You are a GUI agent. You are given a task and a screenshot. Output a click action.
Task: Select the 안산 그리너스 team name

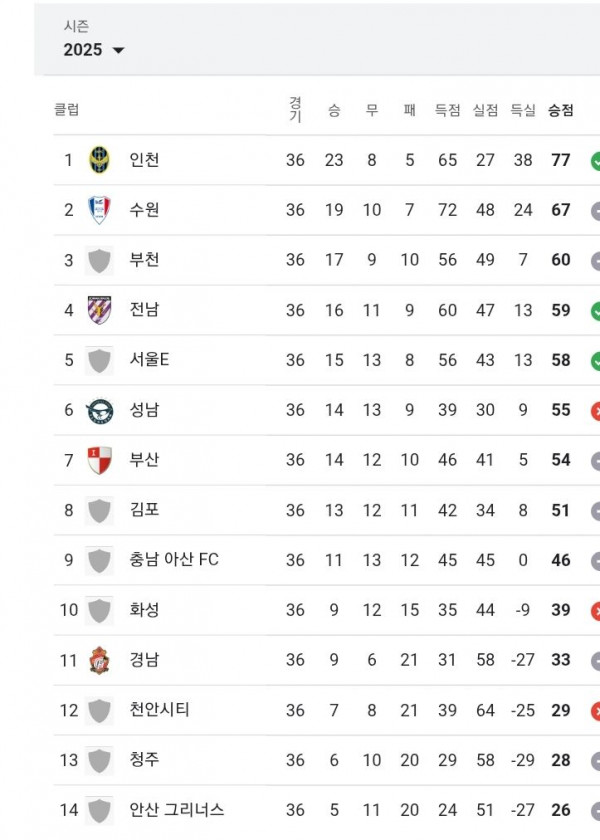(176, 810)
